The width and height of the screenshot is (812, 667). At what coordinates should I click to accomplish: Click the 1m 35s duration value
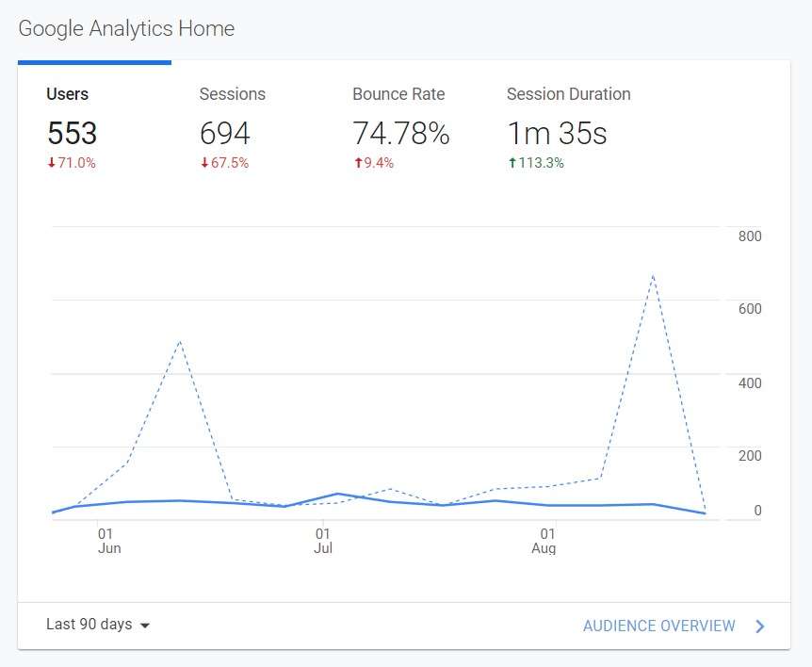coord(557,133)
